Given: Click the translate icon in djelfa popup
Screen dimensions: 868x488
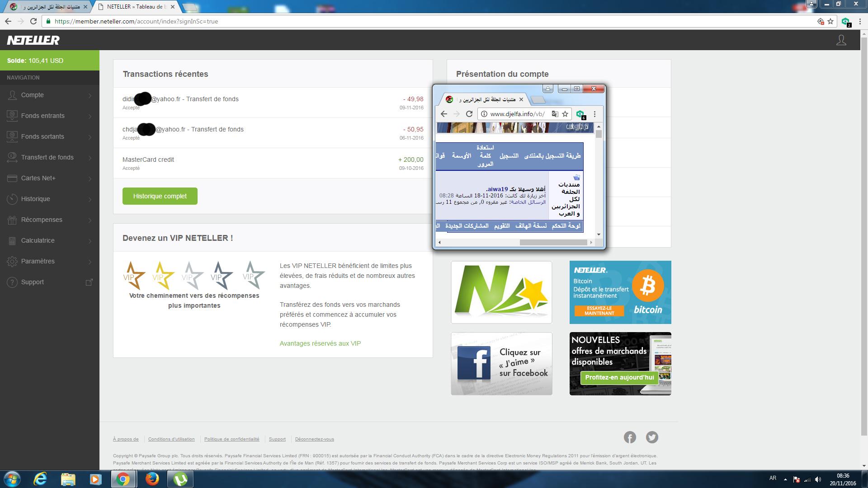Looking at the screenshot, I should pyautogui.click(x=555, y=114).
